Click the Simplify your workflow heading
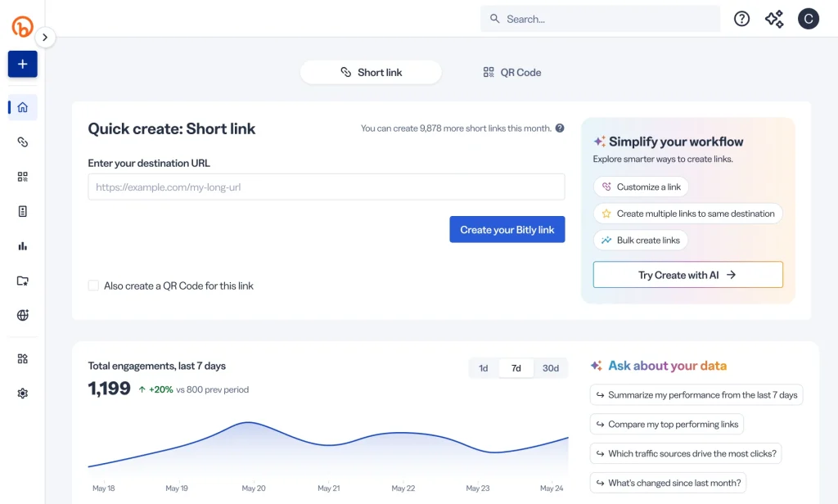The width and height of the screenshot is (838, 504). click(x=675, y=142)
